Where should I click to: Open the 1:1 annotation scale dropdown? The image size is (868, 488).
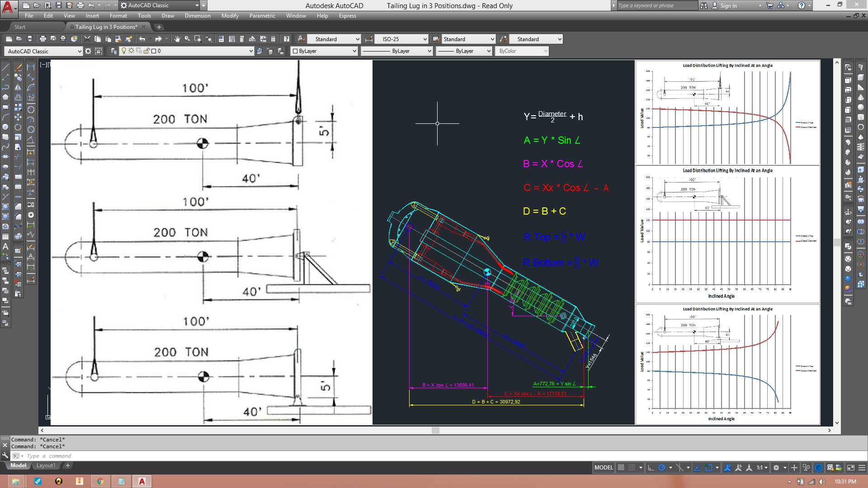763,468
